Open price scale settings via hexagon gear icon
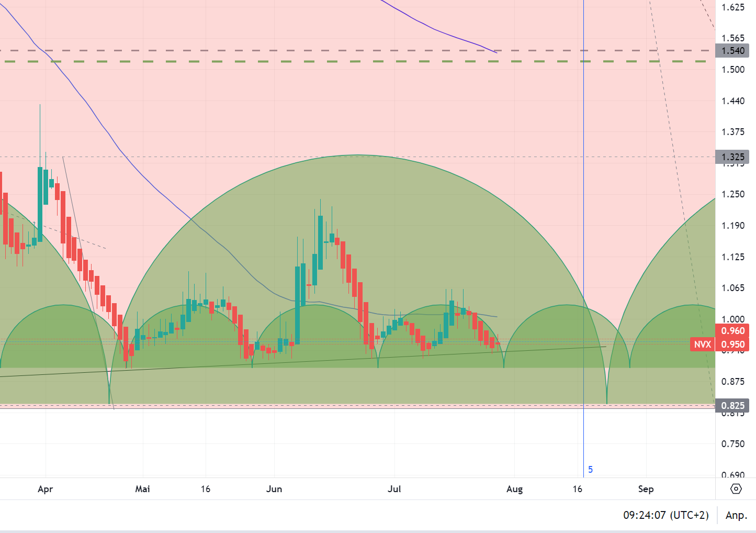 [737, 488]
